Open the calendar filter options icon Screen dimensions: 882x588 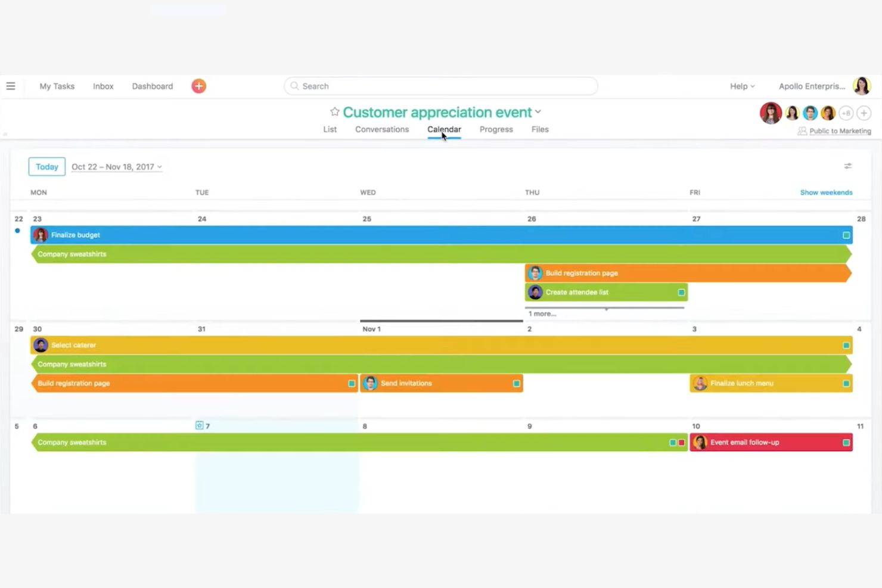point(848,166)
